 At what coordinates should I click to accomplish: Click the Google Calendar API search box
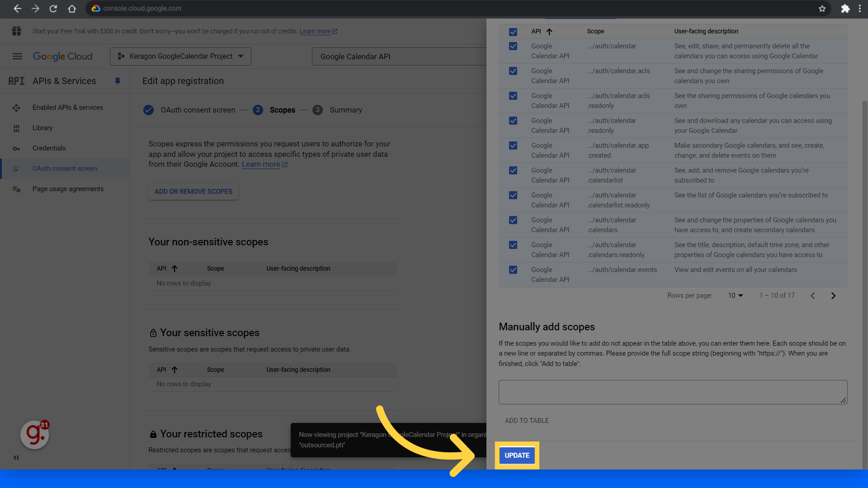click(x=399, y=56)
